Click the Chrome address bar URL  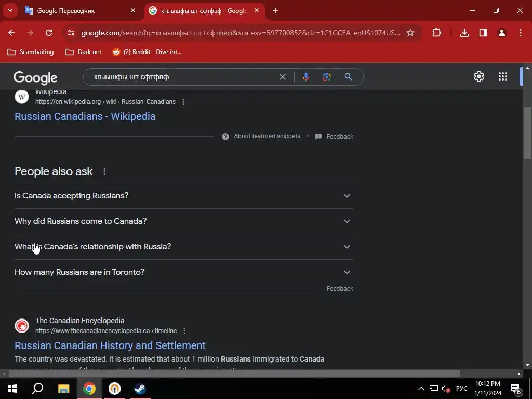coord(241,33)
